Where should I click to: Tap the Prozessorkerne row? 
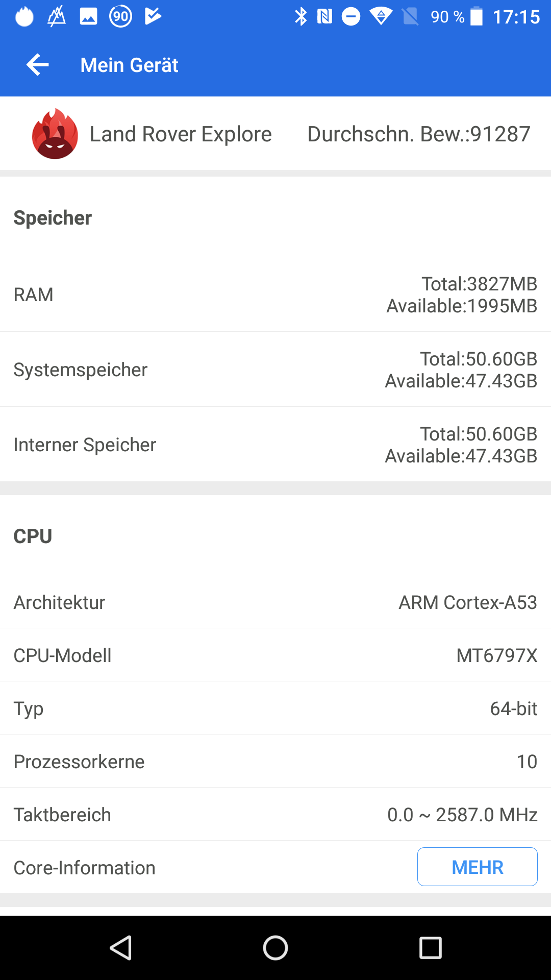click(x=275, y=762)
